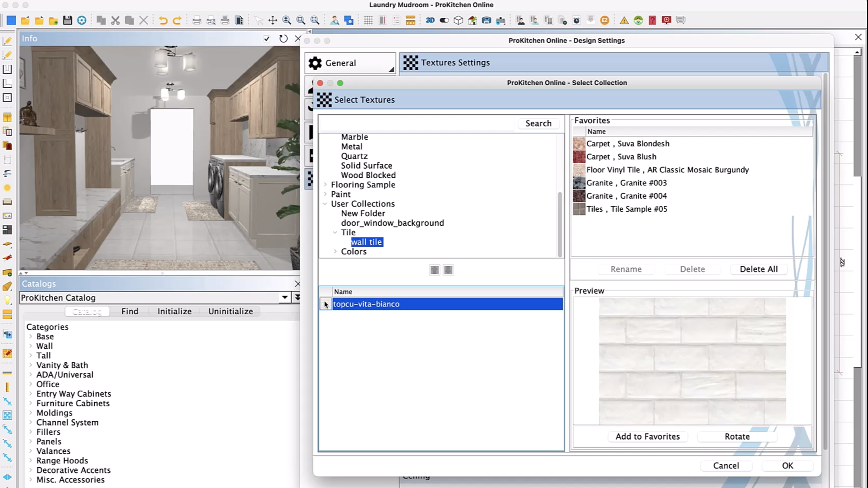Collapse the Tile folder node

coord(335,232)
